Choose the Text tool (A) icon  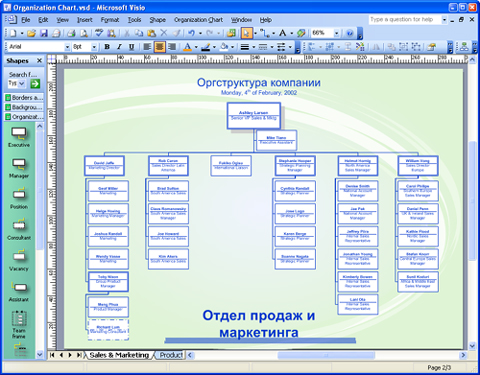pos(282,33)
